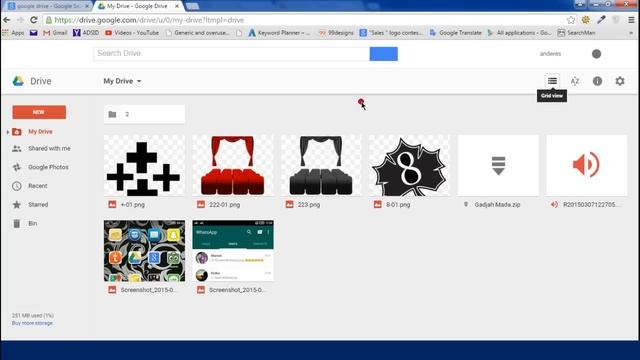Screen dimensions: 640x360
Task: Open the SearchMan bookmark
Action: [x=576, y=33]
